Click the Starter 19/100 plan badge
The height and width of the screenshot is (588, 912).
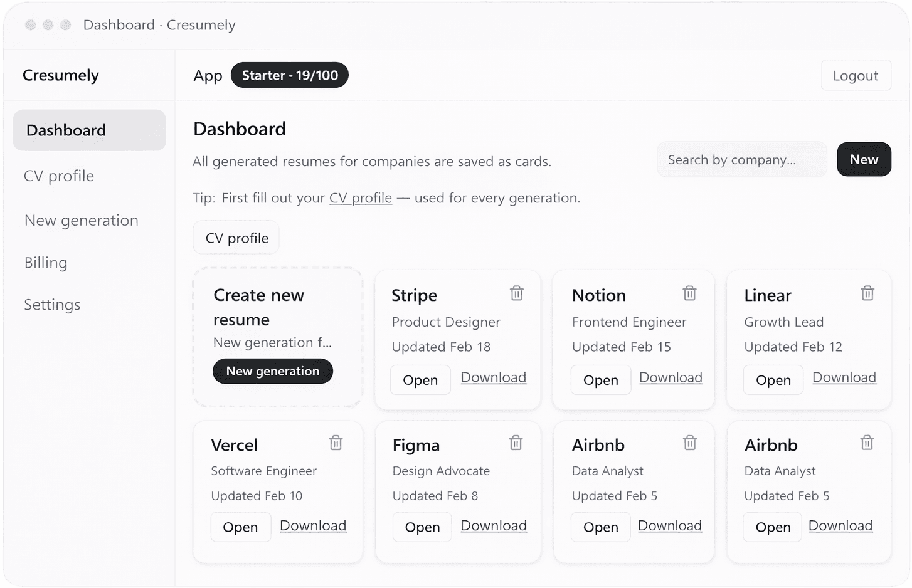pyautogui.click(x=289, y=75)
